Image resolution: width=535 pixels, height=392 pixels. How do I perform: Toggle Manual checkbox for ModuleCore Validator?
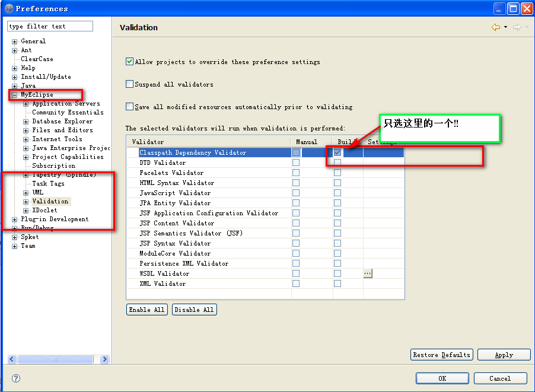click(296, 253)
